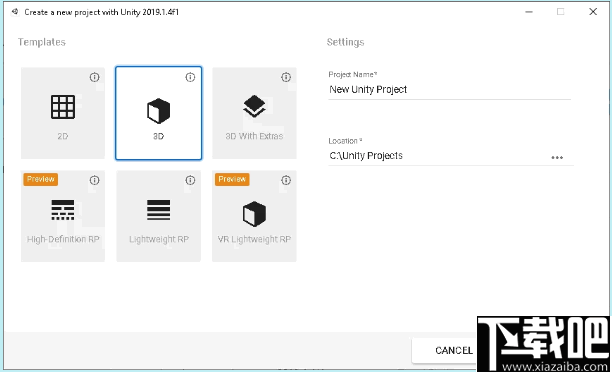This screenshot has width=612, height=372.
Task: Click the Settings heading
Action: click(x=345, y=42)
